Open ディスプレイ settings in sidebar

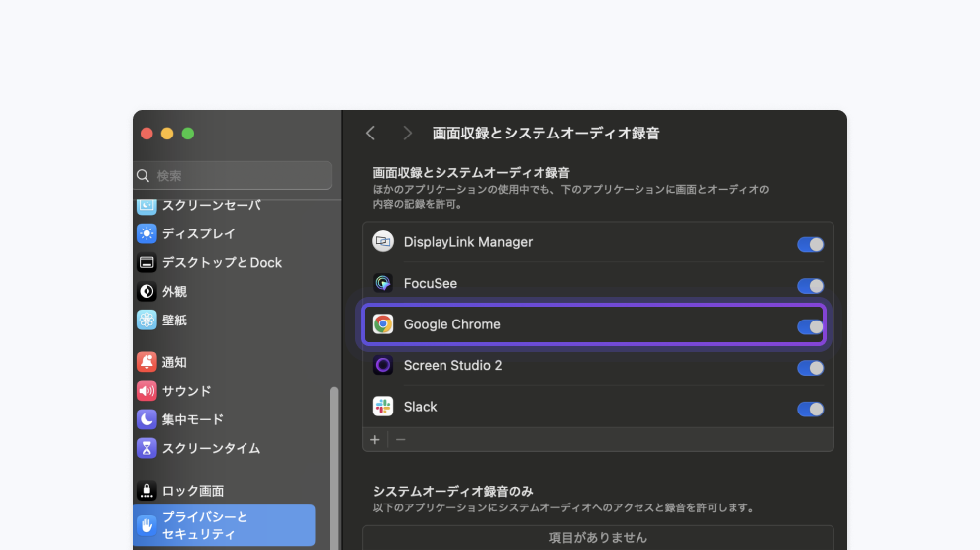pos(198,234)
